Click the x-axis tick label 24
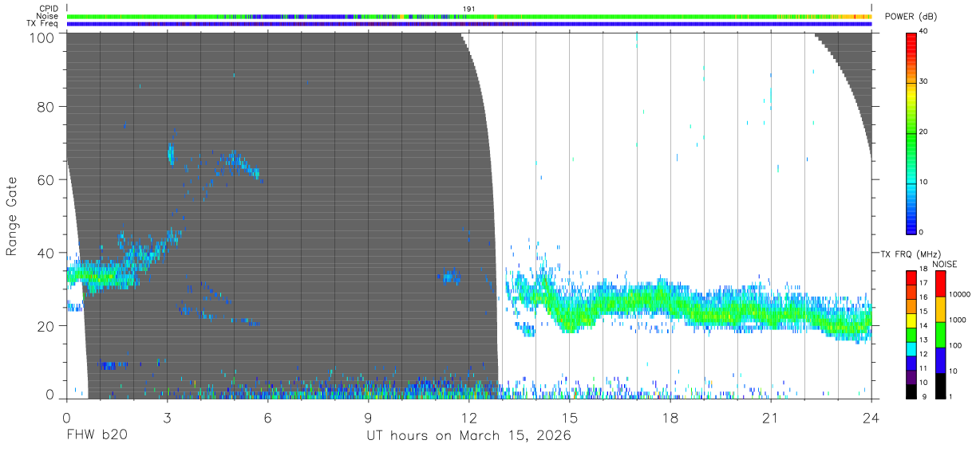 (871, 418)
